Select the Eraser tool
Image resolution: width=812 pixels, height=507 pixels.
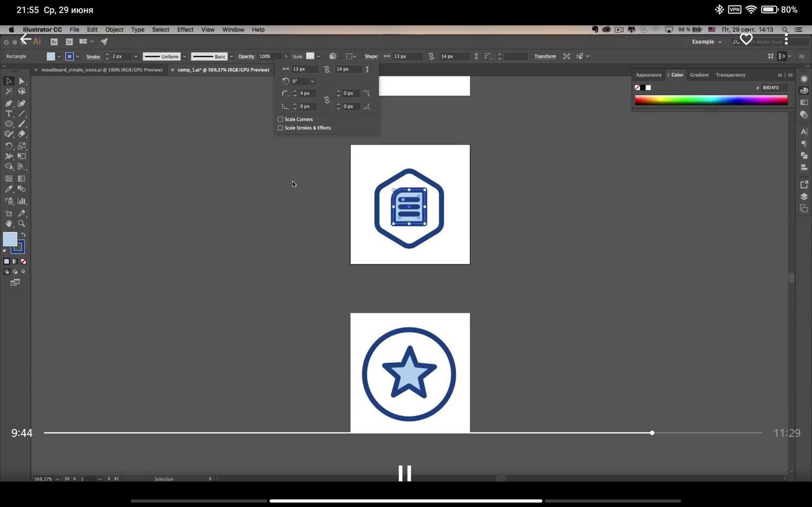pyautogui.click(x=22, y=134)
